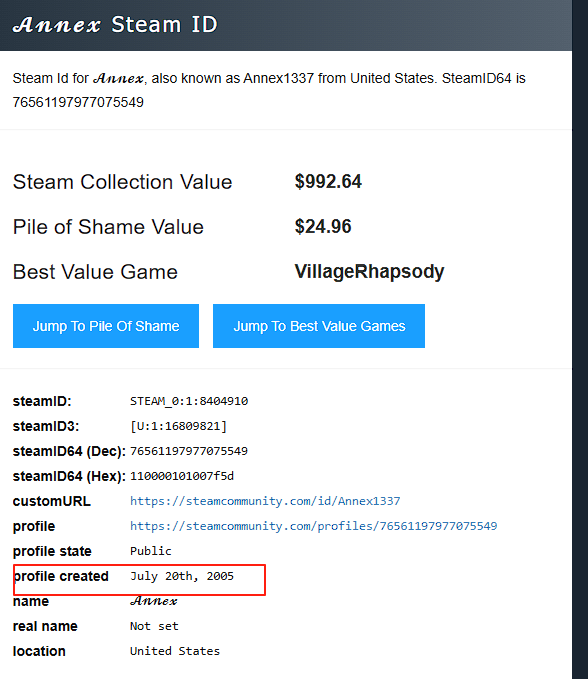Click the Public profile state value
588x679 pixels.
[151, 551]
